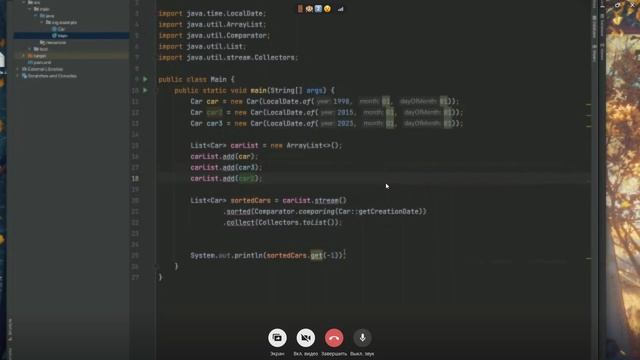Viewport: 640px width, 360px height.
Task: Expand Scratches and Consoles node
Action: tap(17, 76)
